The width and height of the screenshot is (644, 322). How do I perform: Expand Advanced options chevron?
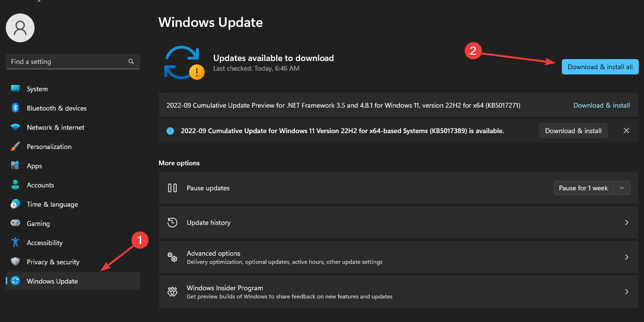click(x=626, y=257)
